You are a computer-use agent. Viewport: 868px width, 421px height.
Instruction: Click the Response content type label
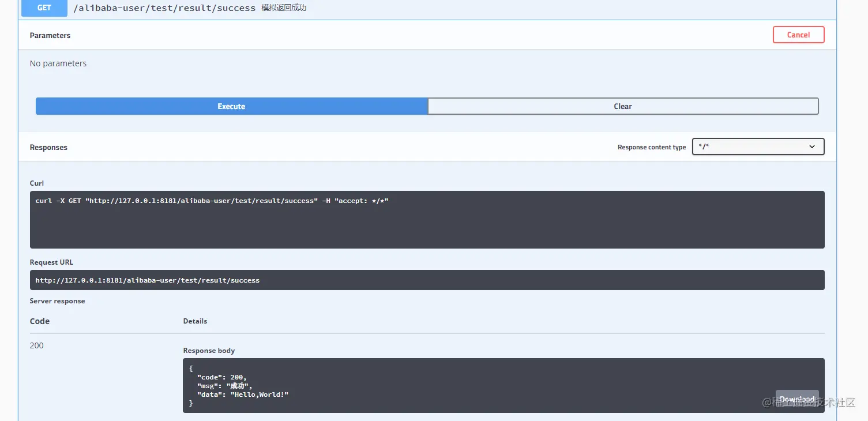point(652,147)
